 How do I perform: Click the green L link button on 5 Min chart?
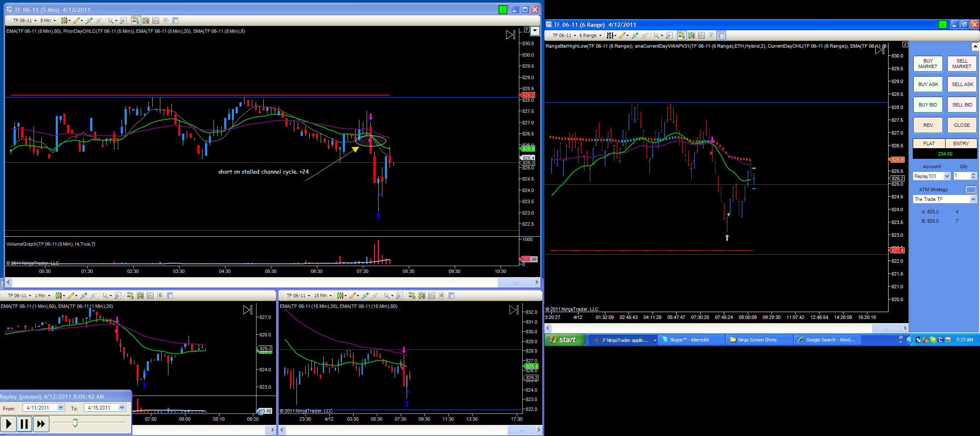(x=503, y=10)
